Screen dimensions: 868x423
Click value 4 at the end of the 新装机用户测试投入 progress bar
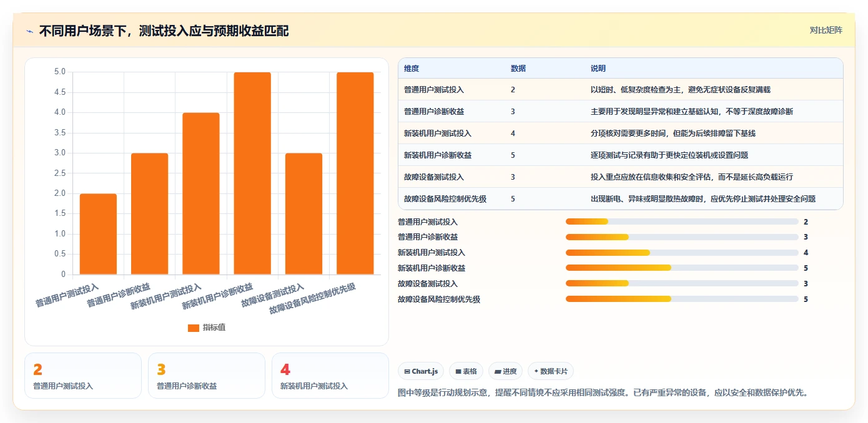tap(806, 253)
